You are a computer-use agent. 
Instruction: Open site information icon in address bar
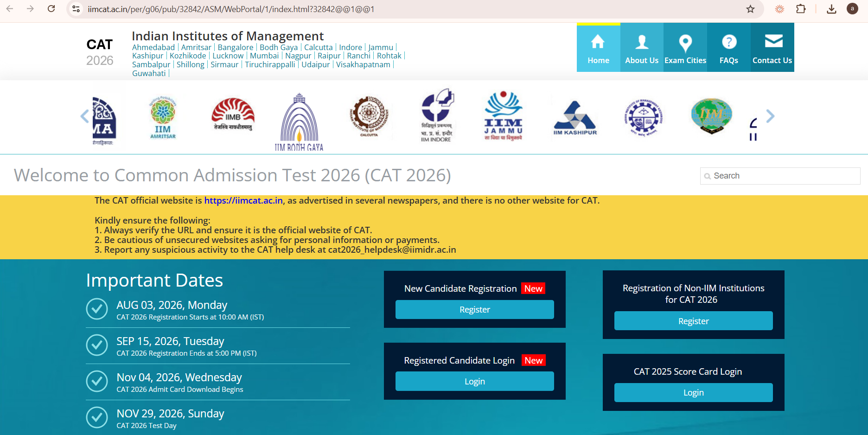76,9
